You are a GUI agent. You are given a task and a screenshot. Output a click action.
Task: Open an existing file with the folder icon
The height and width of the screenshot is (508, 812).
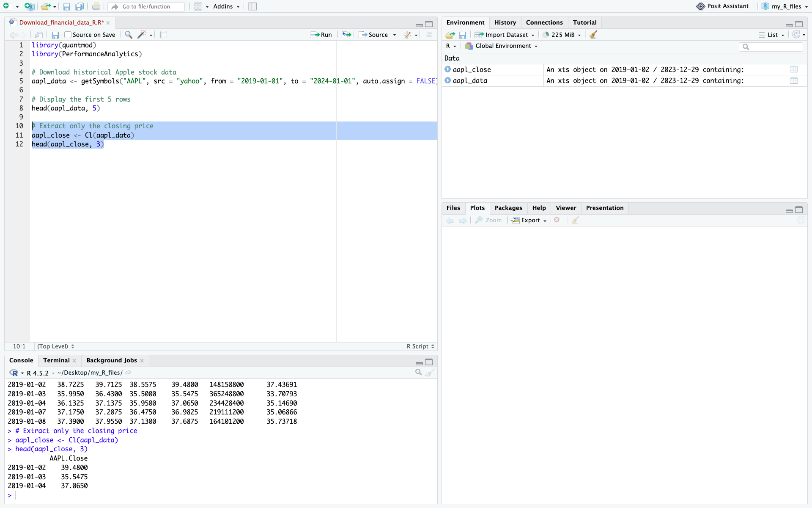[x=46, y=6]
